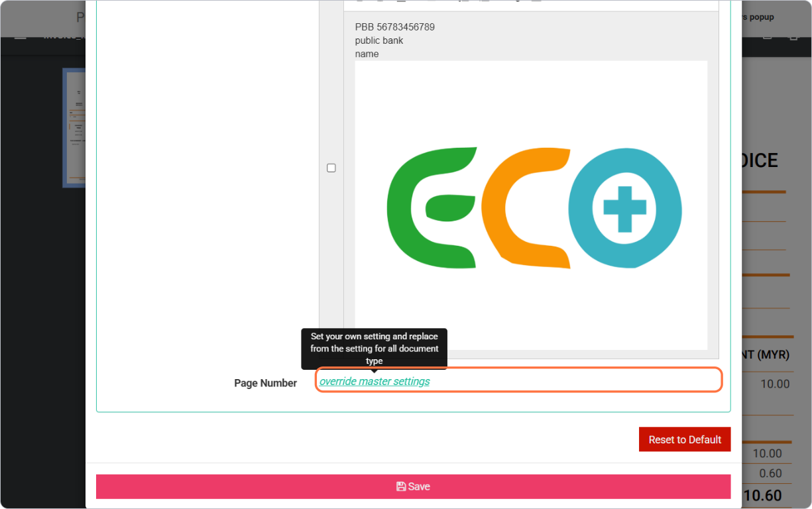The width and height of the screenshot is (812, 509).
Task: Click the Reset to Default button
Action: (x=685, y=439)
